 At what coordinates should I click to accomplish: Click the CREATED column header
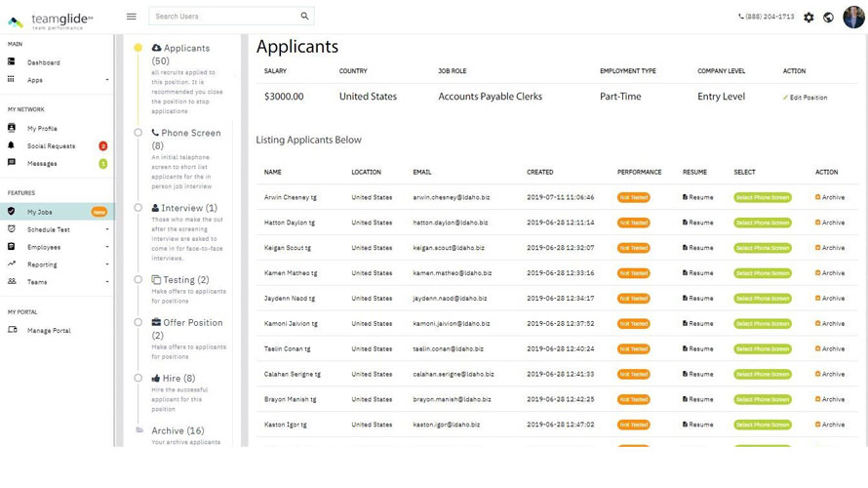(539, 173)
